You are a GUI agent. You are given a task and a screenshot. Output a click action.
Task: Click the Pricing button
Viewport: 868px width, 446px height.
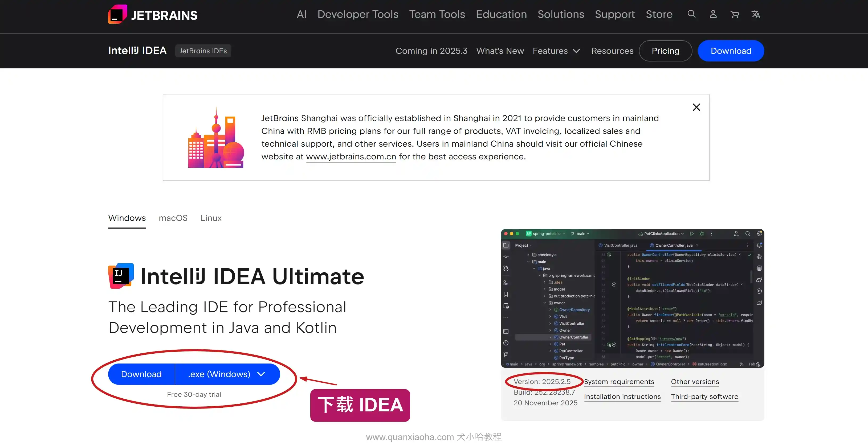coord(665,51)
